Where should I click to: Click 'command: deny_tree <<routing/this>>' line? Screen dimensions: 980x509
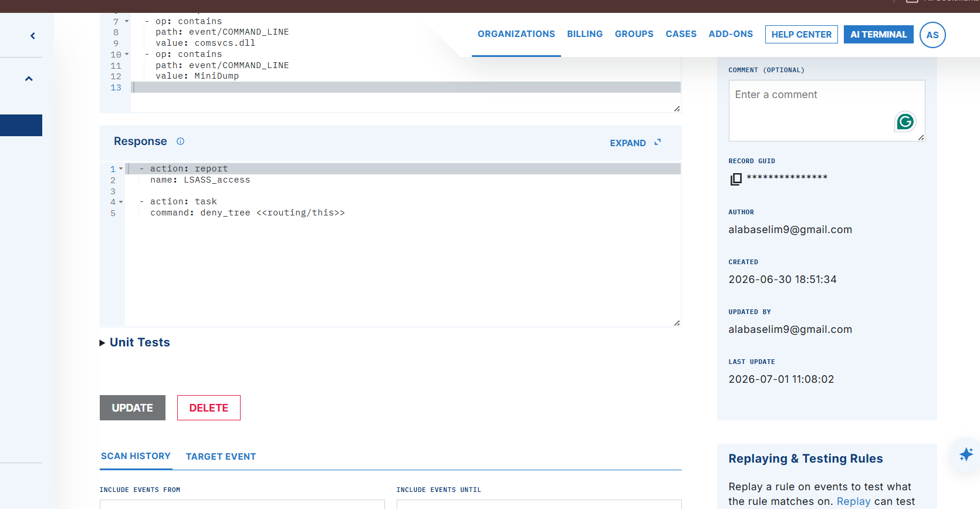[x=248, y=213]
